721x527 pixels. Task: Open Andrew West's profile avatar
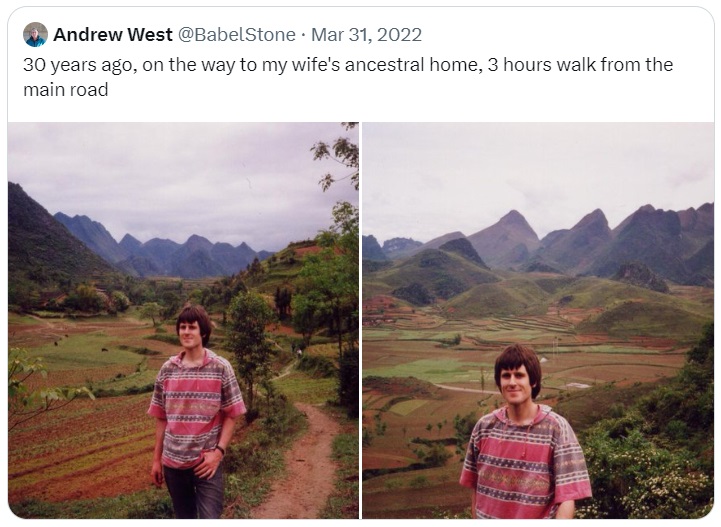click(x=35, y=34)
